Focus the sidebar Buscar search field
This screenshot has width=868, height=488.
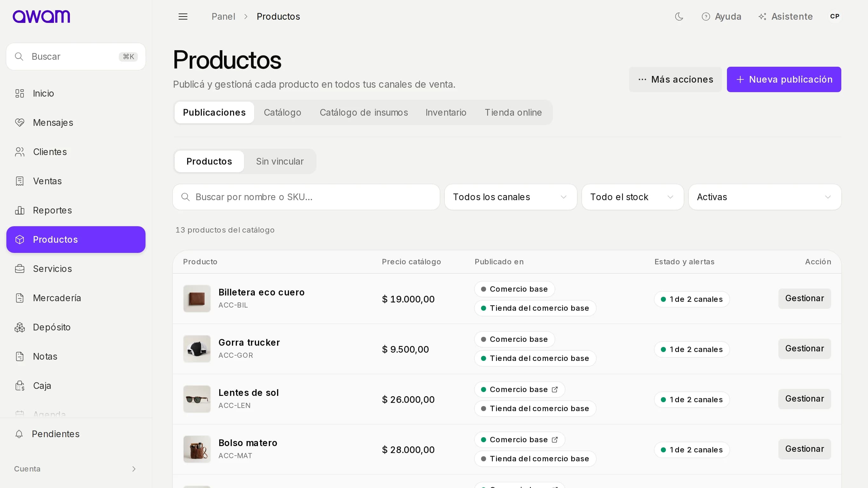coord(76,57)
